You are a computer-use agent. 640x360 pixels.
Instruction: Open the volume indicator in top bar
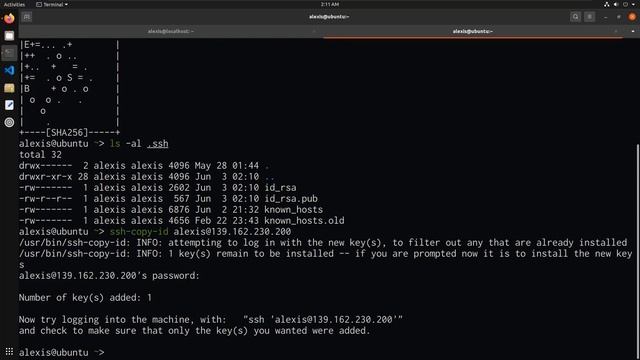tap(616, 4)
